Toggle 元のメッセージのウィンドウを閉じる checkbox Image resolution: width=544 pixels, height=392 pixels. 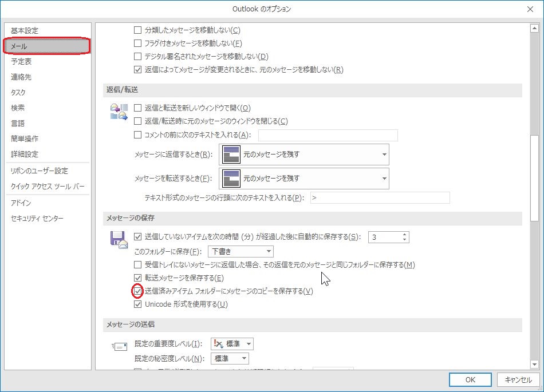coord(138,121)
